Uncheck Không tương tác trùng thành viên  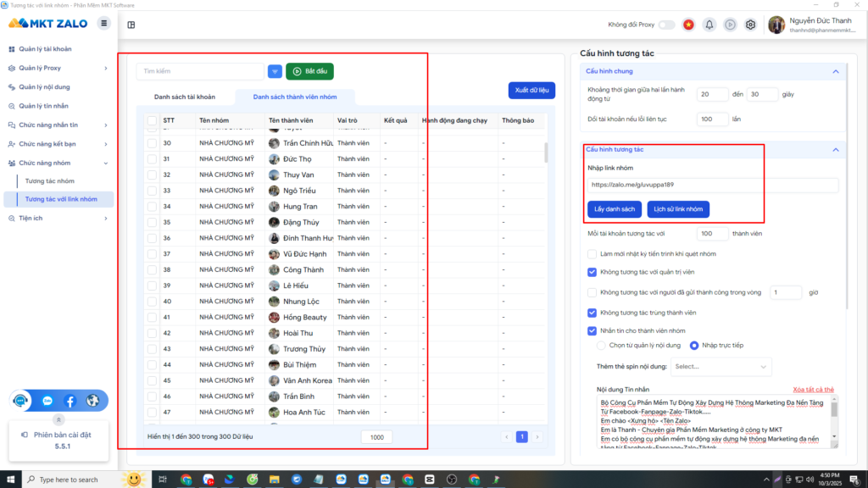(592, 313)
